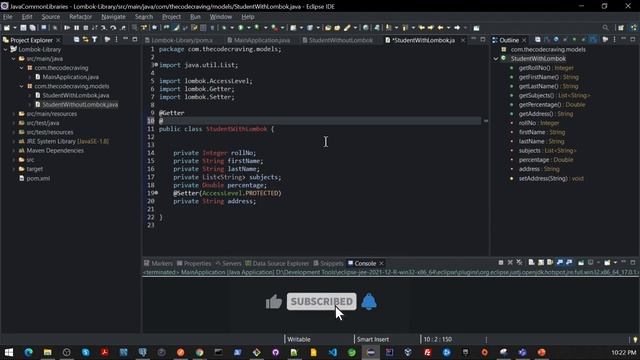Expand the src/main/resources folder

pos(13,114)
